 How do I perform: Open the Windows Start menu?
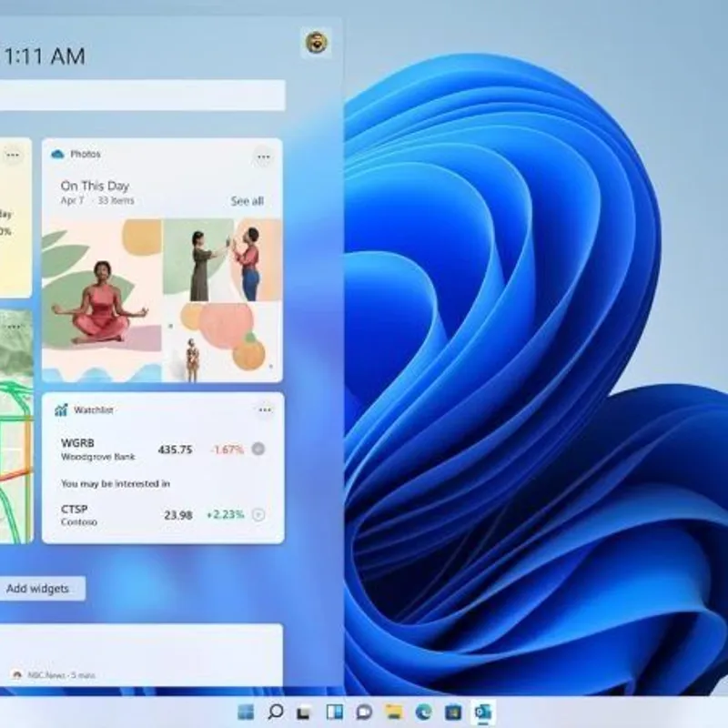(246, 712)
